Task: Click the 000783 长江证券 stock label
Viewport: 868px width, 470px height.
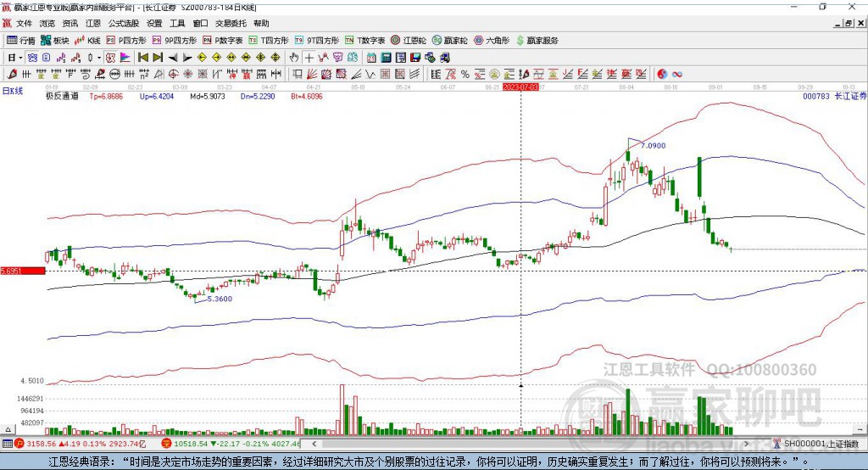Action: point(834,96)
